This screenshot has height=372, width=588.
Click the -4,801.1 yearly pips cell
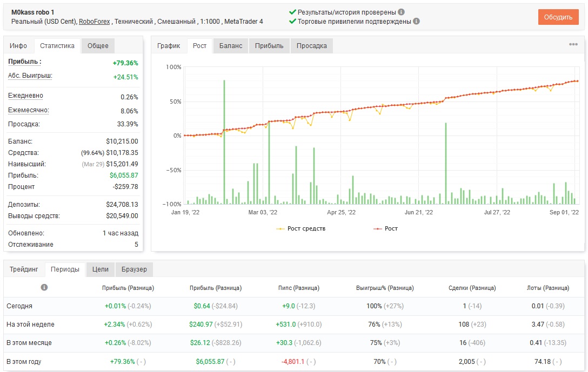click(x=293, y=362)
